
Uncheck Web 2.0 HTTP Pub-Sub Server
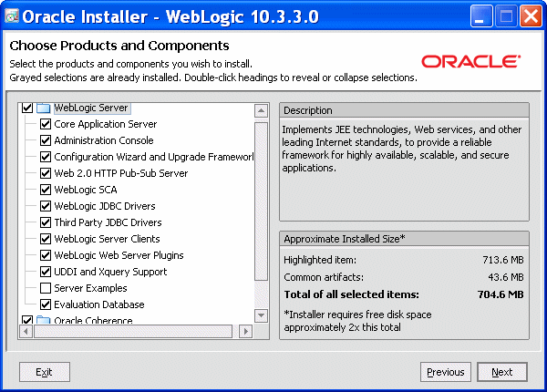pos(46,173)
